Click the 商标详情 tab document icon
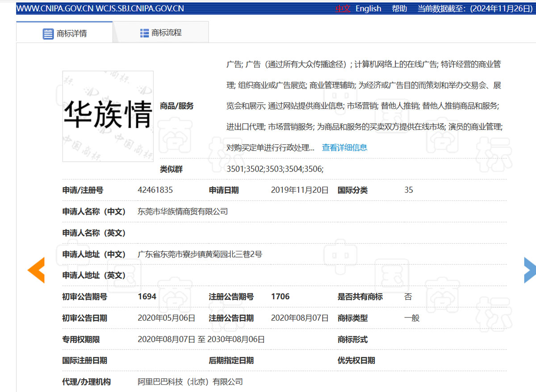Viewport: 536px width, 392px height. pos(48,33)
